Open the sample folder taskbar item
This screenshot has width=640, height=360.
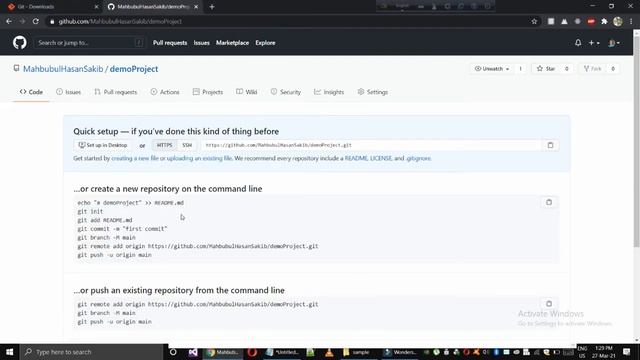click(357, 352)
